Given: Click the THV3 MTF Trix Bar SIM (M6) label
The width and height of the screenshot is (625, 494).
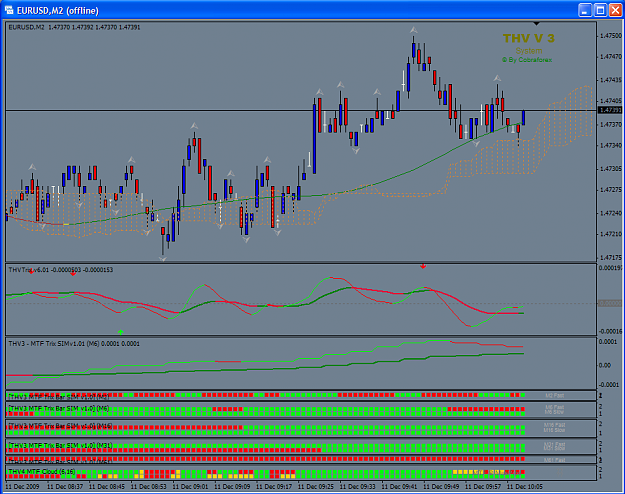Looking at the screenshot, I should click(x=59, y=408).
